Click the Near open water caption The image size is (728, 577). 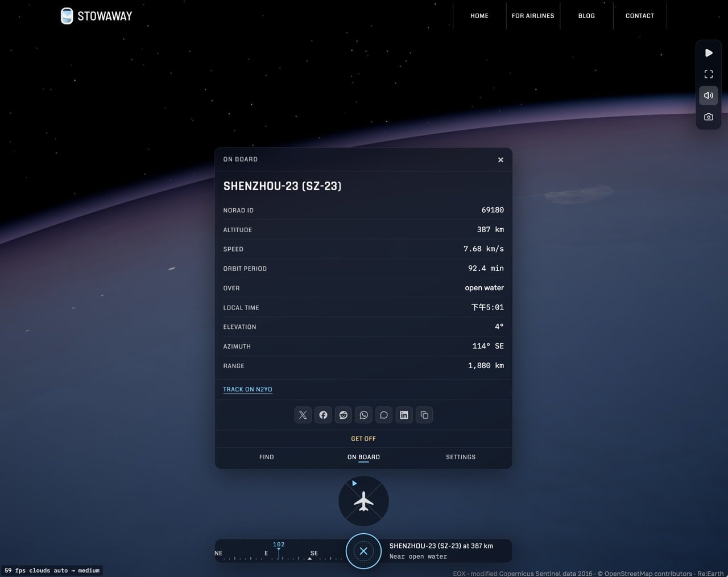click(418, 557)
